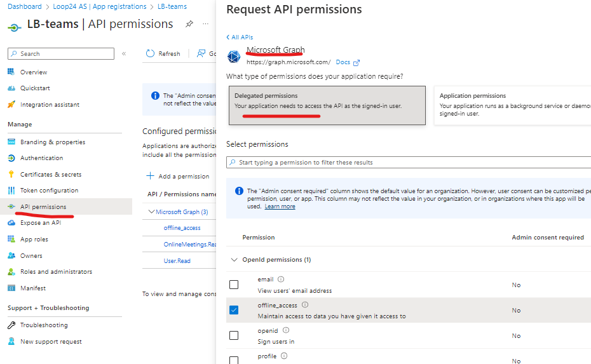The width and height of the screenshot is (591, 364).
Task: Click the info icon beside offline_access permission
Action: pyautogui.click(x=305, y=304)
